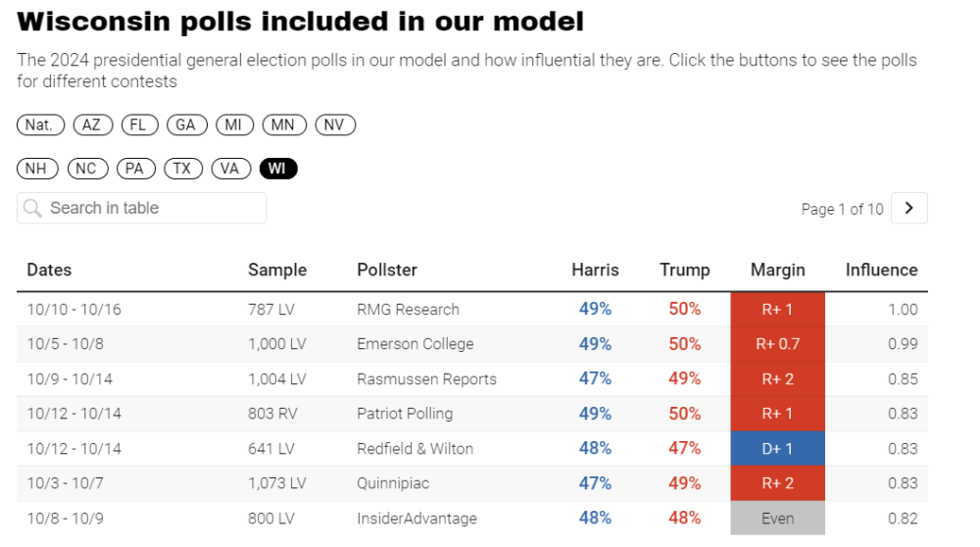Pick the TX state pill
Image resolution: width=980 pixels, height=547 pixels.
coord(182,169)
